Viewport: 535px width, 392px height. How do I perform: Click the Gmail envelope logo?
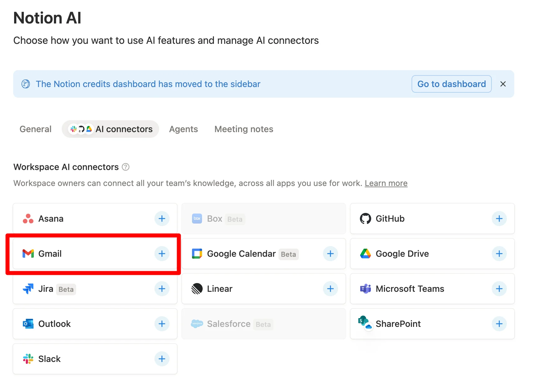(x=28, y=254)
